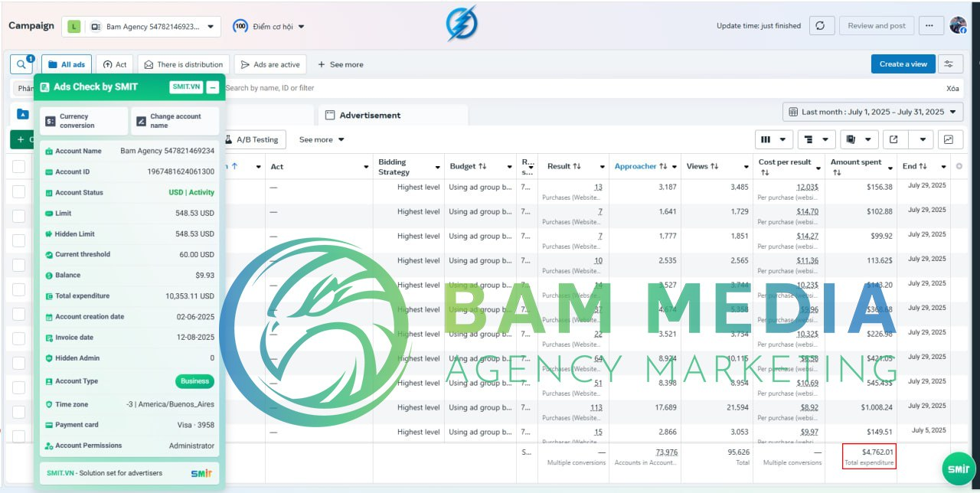The width and height of the screenshot is (980, 493).
Task: Open the Act column dropdown arrow
Action: tap(366, 167)
